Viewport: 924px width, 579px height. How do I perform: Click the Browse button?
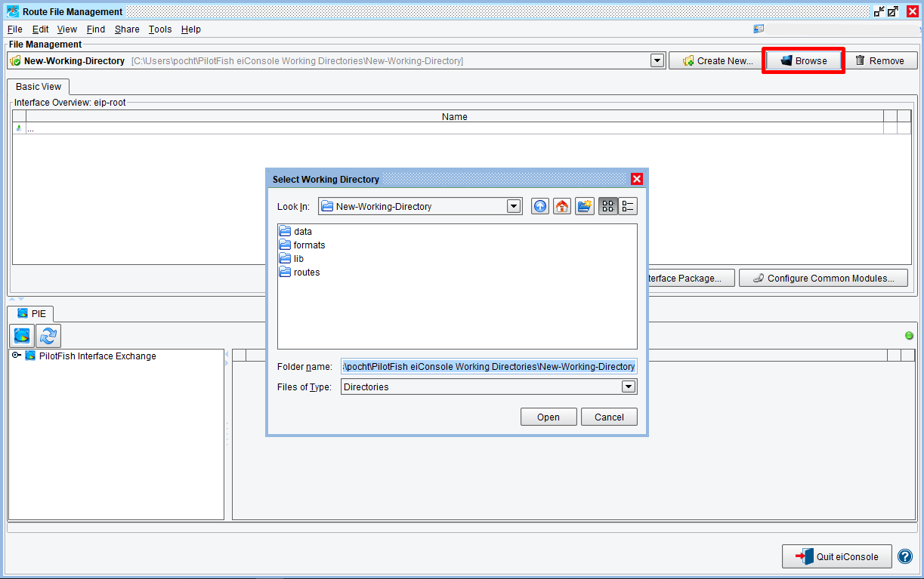[803, 60]
